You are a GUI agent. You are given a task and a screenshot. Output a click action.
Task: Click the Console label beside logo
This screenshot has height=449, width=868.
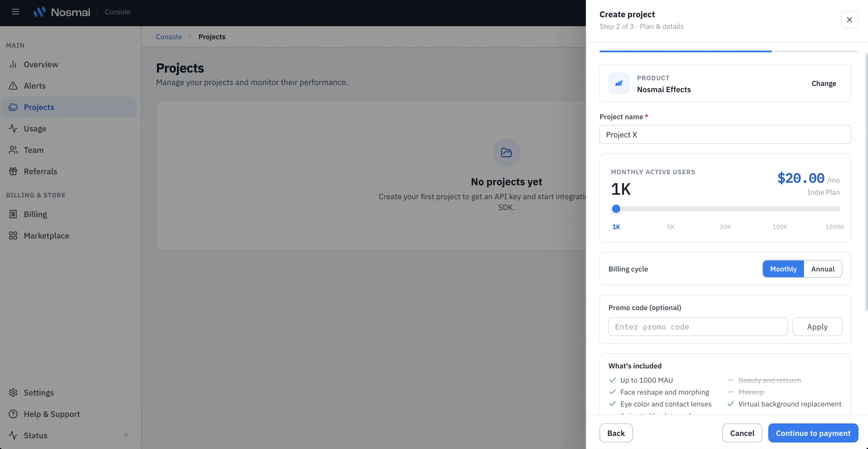[x=117, y=12]
